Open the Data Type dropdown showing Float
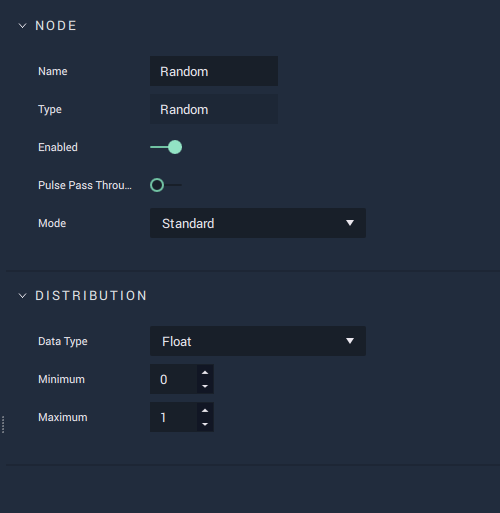 (258, 341)
